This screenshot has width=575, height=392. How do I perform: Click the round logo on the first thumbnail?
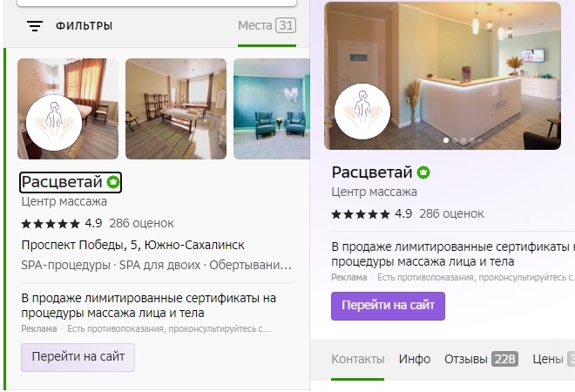coord(54,123)
